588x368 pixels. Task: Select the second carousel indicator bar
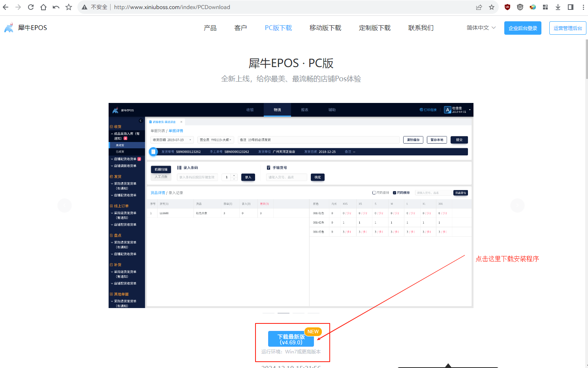[284, 313]
